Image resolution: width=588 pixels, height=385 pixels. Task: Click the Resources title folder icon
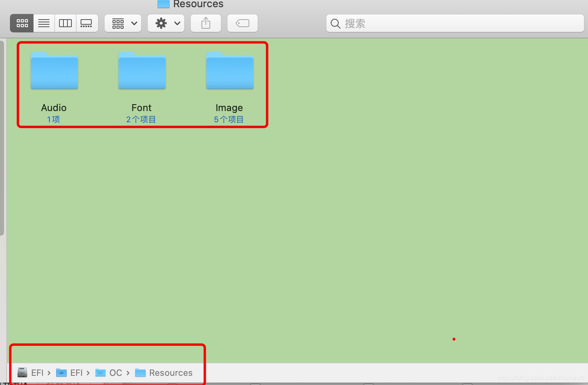(x=164, y=4)
